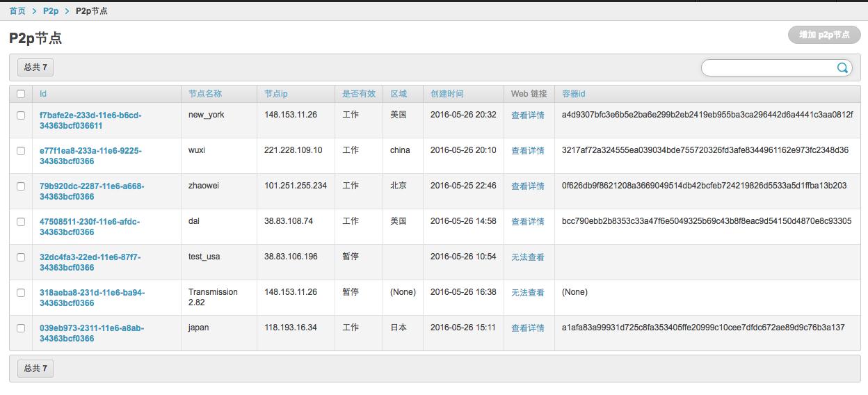Click the 2016-05-26 20:32 timestamp
Image resolution: width=868 pixels, height=395 pixels.
point(463,115)
